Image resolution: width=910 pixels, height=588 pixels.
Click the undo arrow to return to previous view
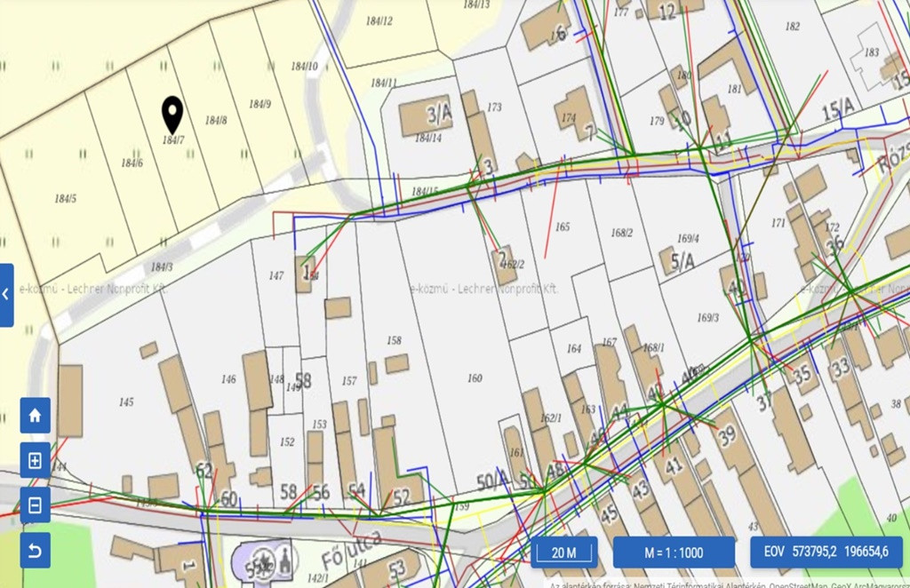click(36, 551)
